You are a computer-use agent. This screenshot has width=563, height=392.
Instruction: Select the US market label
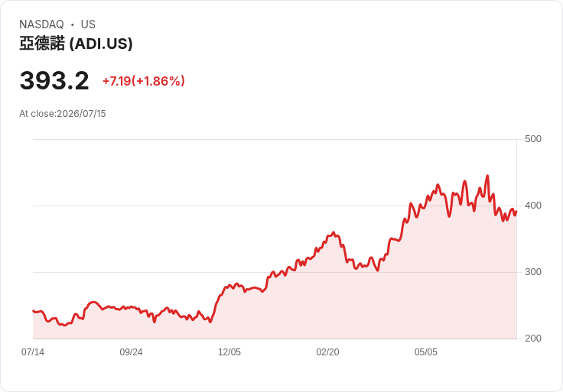(88, 24)
